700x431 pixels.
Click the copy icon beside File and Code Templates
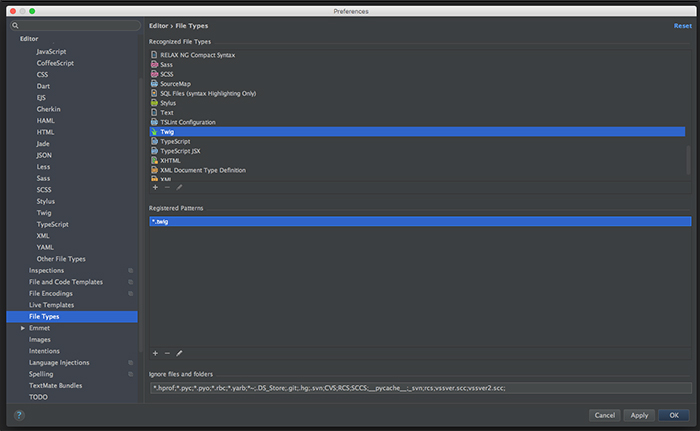[x=130, y=282]
